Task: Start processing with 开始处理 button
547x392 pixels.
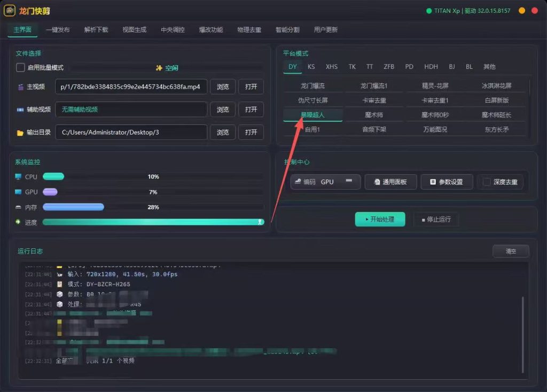Action: (x=380, y=219)
